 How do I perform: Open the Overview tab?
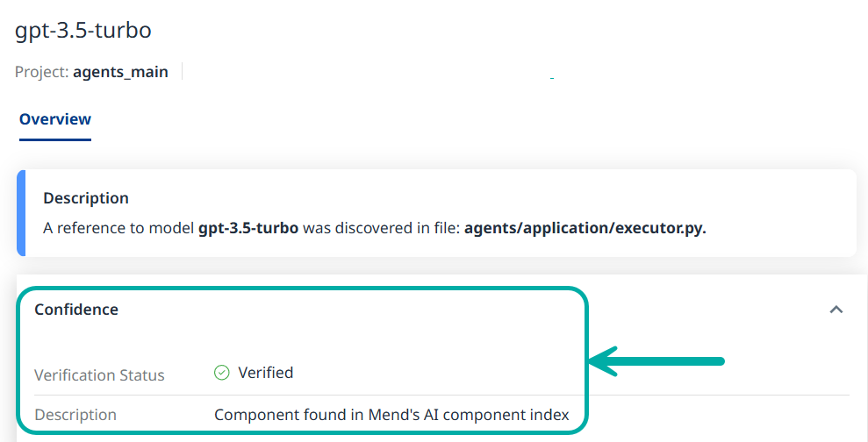click(55, 119)
